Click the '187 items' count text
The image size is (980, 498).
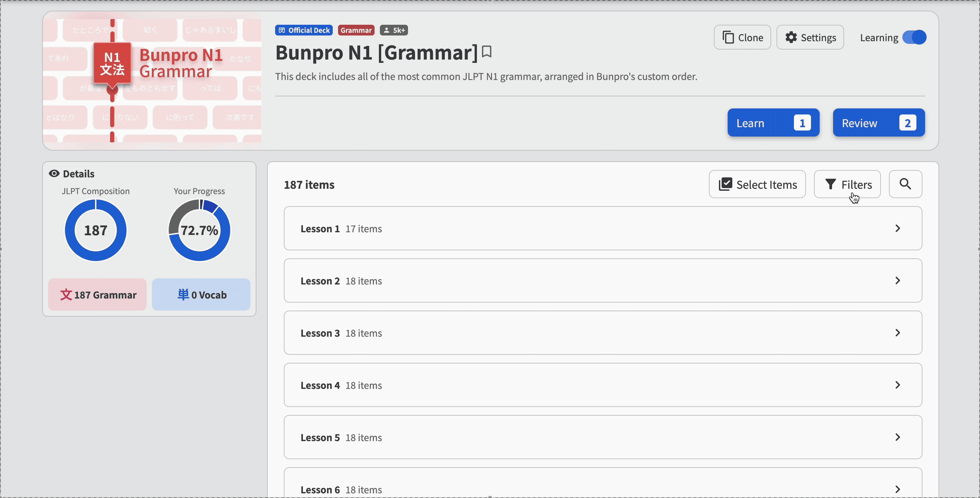click(x=309, y=184)
